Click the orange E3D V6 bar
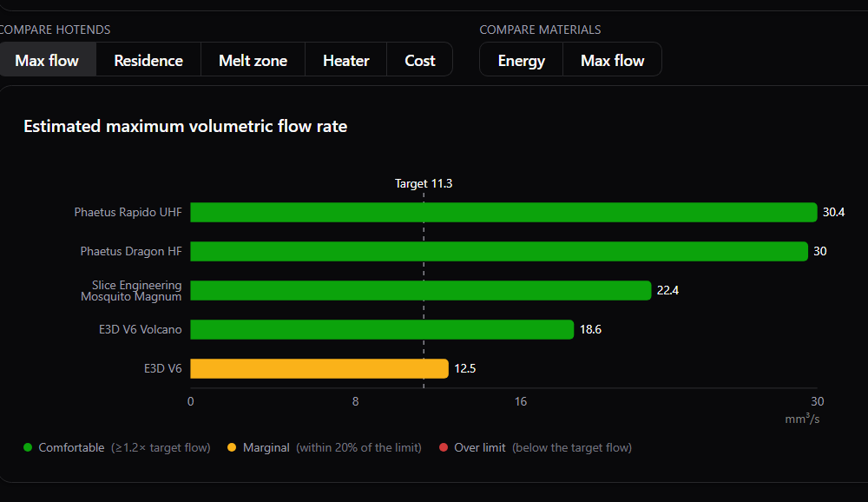868x502 pixels. [x=319, y=368]
